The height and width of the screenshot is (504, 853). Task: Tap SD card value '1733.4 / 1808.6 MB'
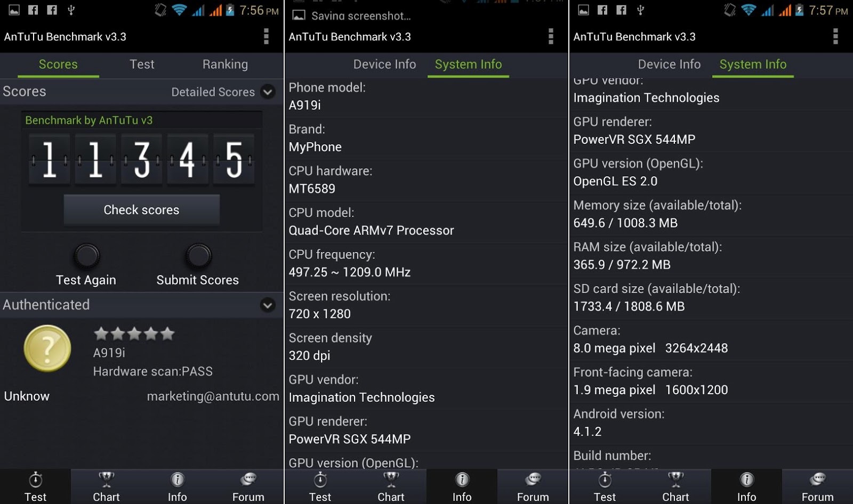[629, 306]
